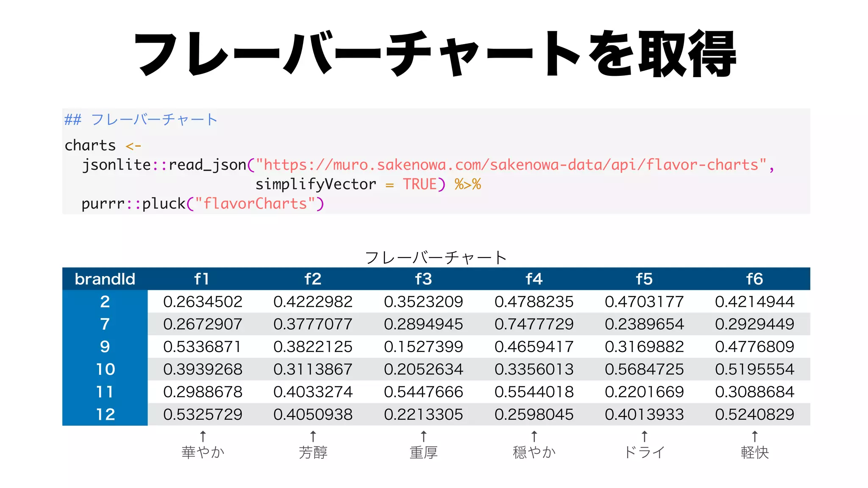Click cell value 0.3169882

[x=644, y=347]
